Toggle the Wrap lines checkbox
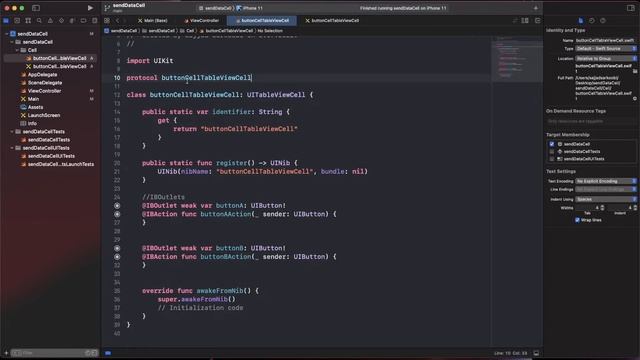640x360 pixels. coord(577,220)
